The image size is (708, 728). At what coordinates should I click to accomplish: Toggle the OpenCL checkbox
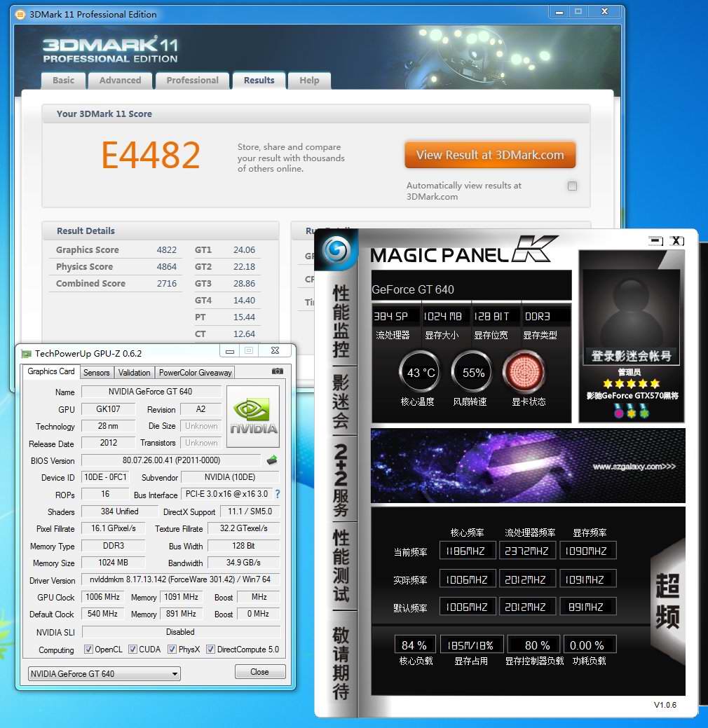pyautogui.click(x=88, y=650)
